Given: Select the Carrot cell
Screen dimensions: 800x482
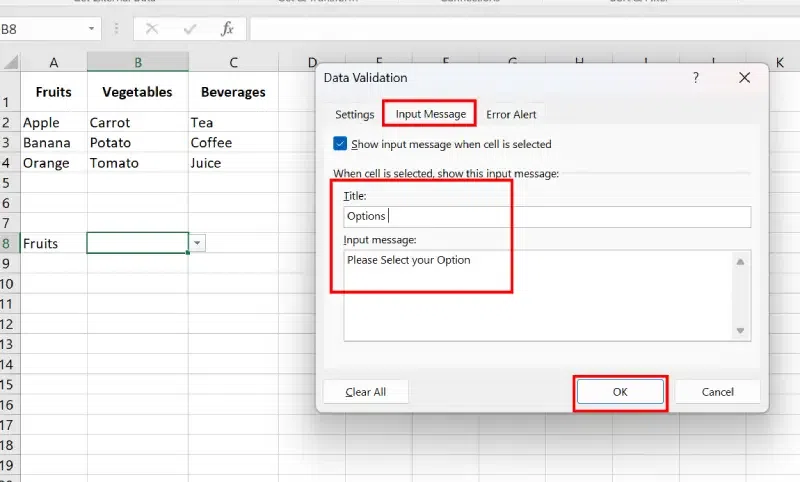Looking at the screenshot, I should (138, 122).
